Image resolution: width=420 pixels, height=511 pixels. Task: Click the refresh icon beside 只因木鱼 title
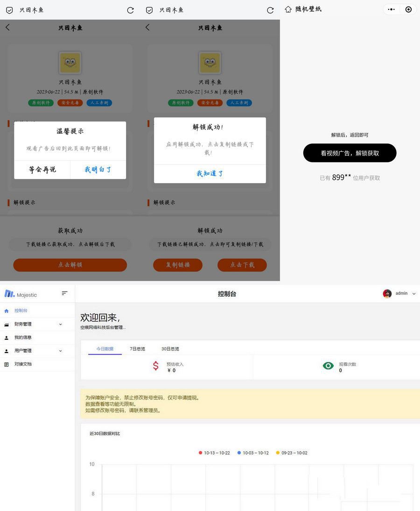point(131,10)
